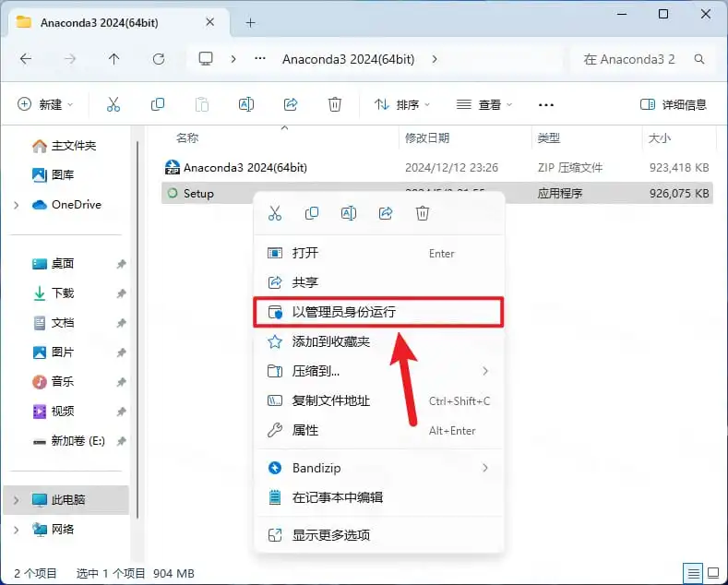Close the Anaconda3 2024(64bit) tab
The image size is (728, 585).
tap(209, 22)
